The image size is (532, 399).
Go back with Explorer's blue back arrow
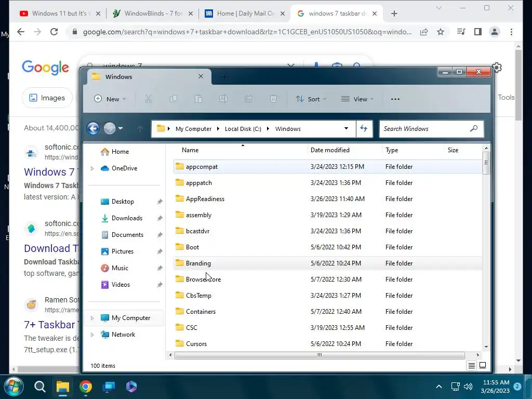[x=93, y=129]
